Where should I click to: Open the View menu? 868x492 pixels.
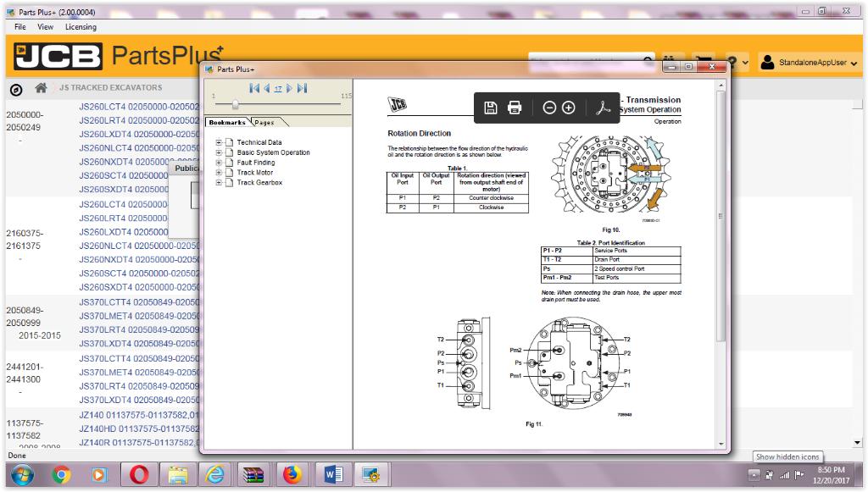46,26
